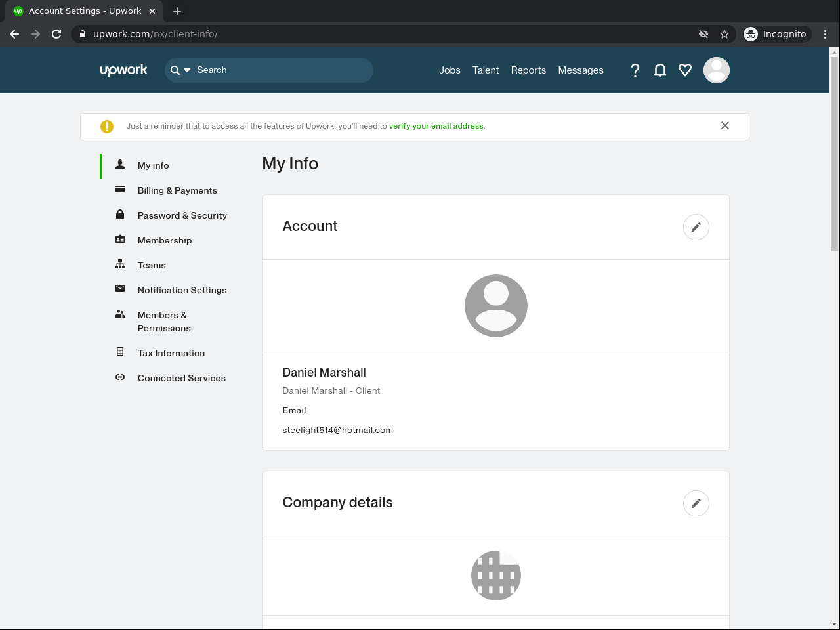Click the page vertical scrollbar
Image resolution: width=840 pixels, height=630 pixels.
(834, 154)
